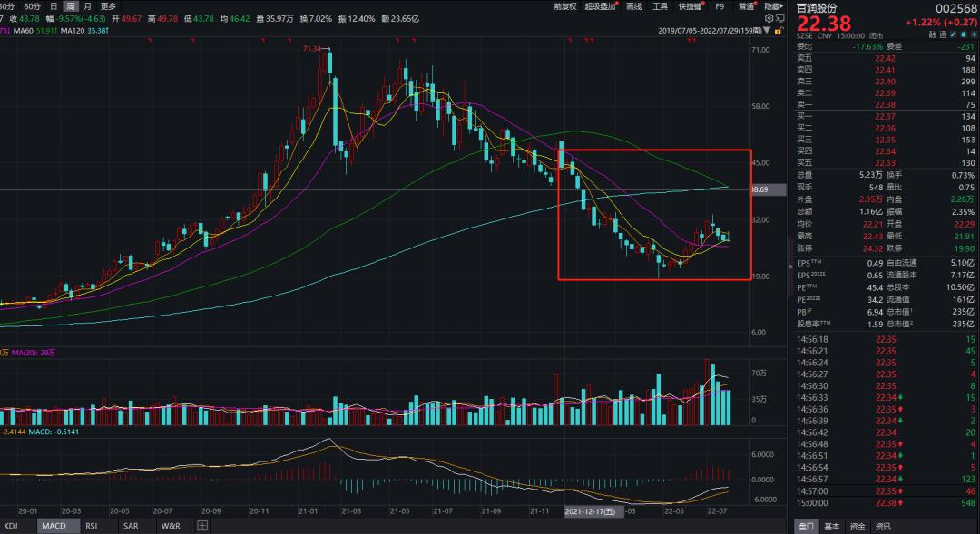Open the chart settings gear icon
Screen dimensions: 980x534
point(769,19)
